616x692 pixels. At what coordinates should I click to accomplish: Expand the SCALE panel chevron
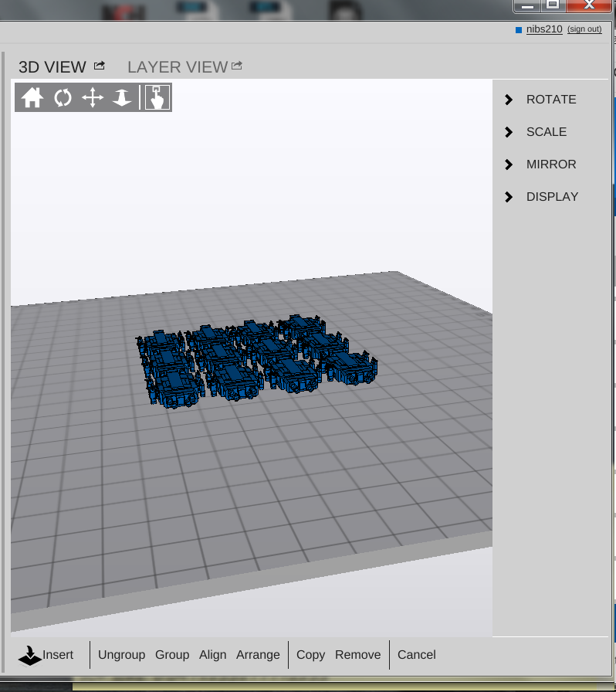(509, 132)
